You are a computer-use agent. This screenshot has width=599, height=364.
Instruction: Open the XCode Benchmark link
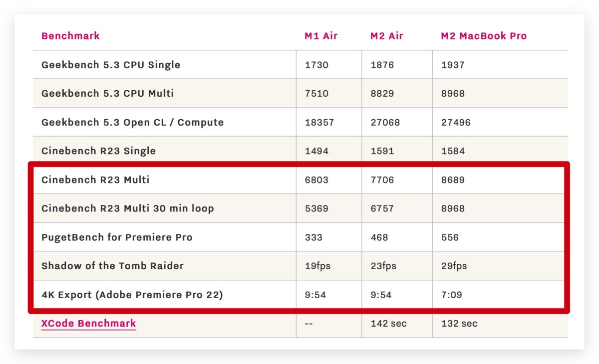point(88,323)
